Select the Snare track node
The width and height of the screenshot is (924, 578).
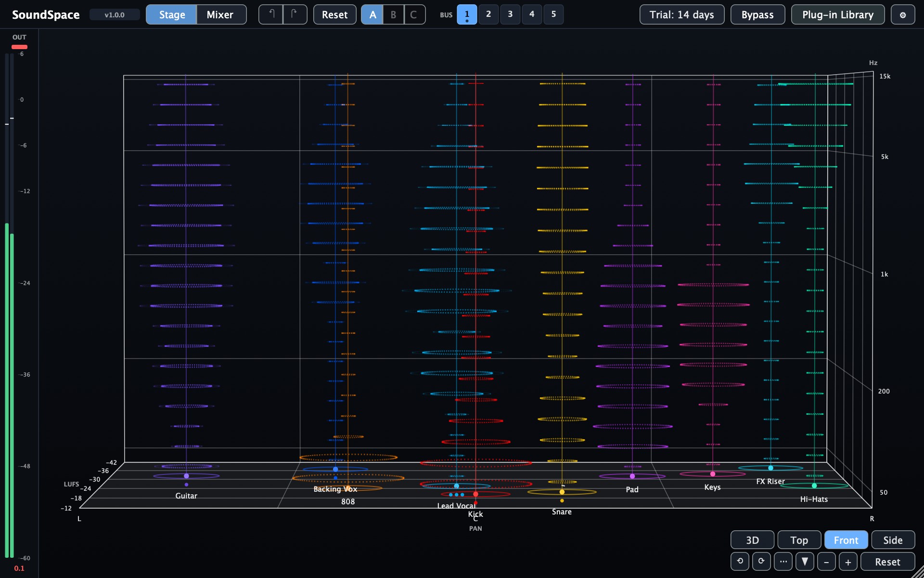pyautogui.click(x=562, y=492)
